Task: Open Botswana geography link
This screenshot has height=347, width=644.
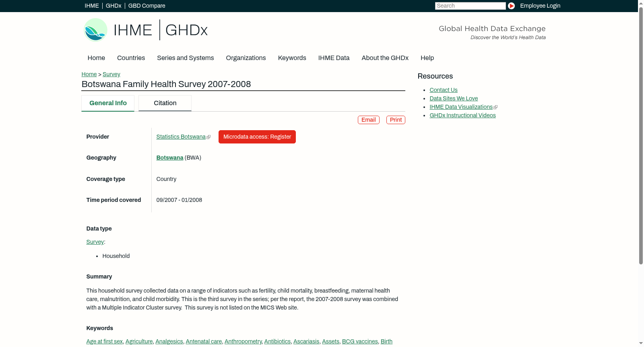Action: click(169, 158)
